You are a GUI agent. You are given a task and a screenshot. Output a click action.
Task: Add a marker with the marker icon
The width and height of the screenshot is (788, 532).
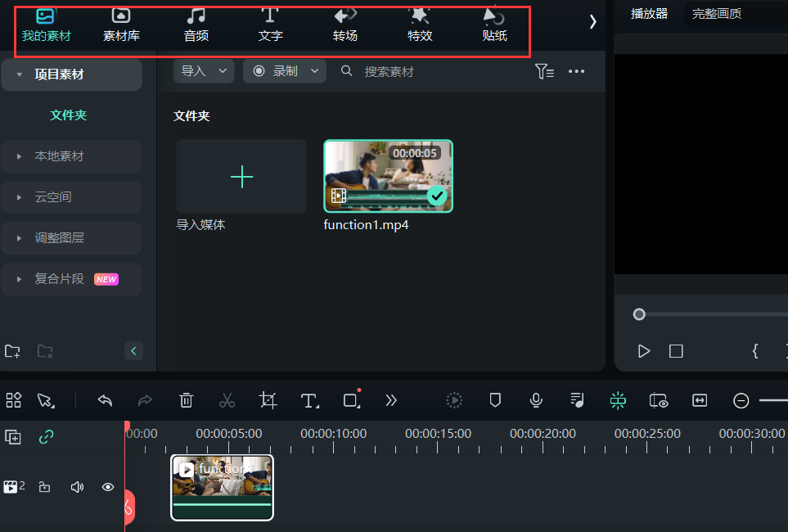(x=495, y=400)
